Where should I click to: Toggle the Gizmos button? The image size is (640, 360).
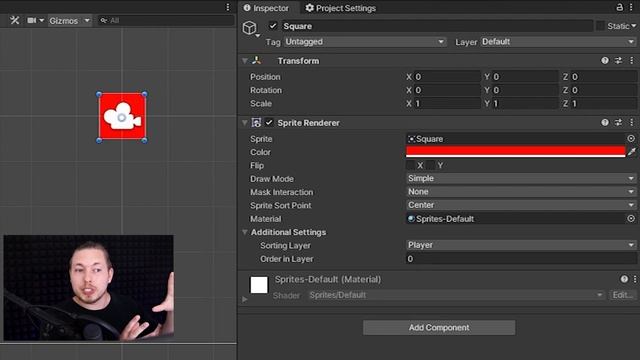click(64, 21)
